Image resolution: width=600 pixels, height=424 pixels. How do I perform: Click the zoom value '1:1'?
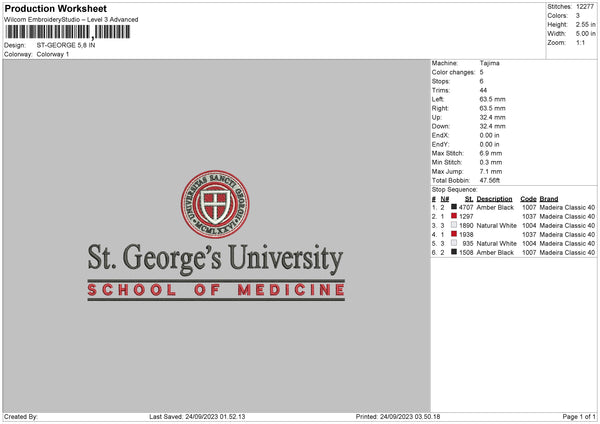point(580,42)
